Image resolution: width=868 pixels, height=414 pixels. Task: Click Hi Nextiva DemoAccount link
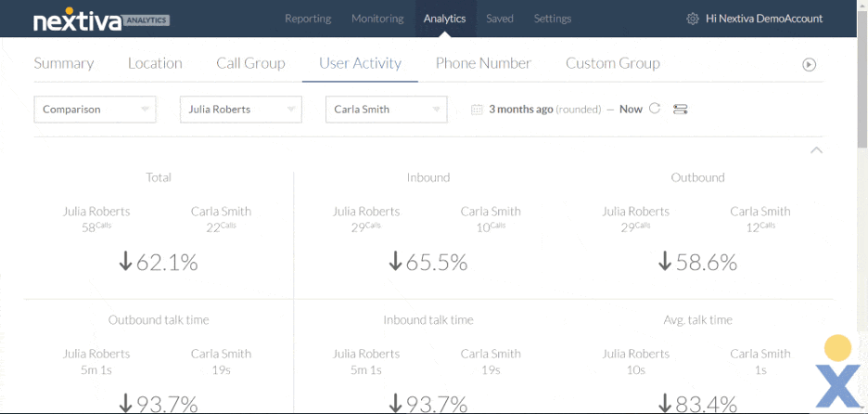tap(764, 19)
